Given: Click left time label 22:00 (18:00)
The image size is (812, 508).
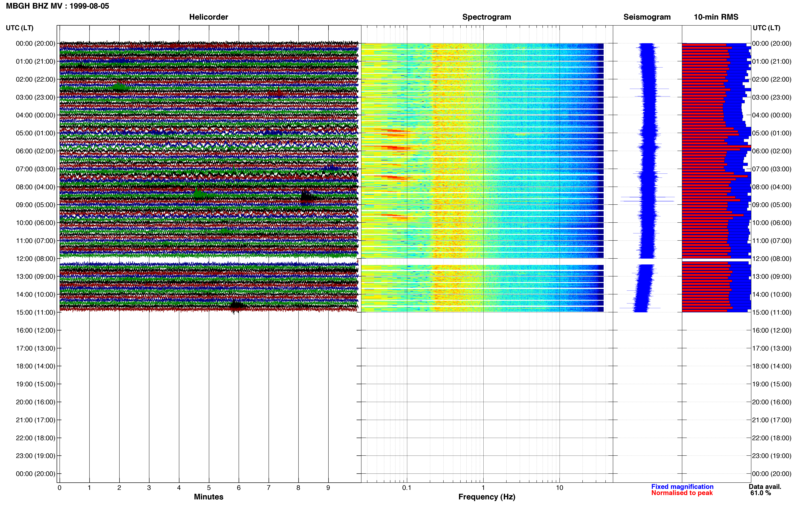Looking at the screenshot, I should pos(36,438).
